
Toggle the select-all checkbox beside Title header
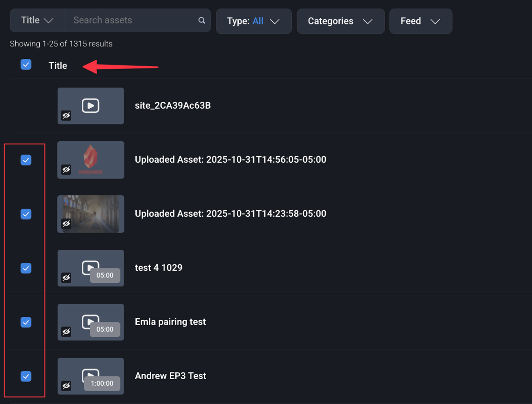(26, 65)
